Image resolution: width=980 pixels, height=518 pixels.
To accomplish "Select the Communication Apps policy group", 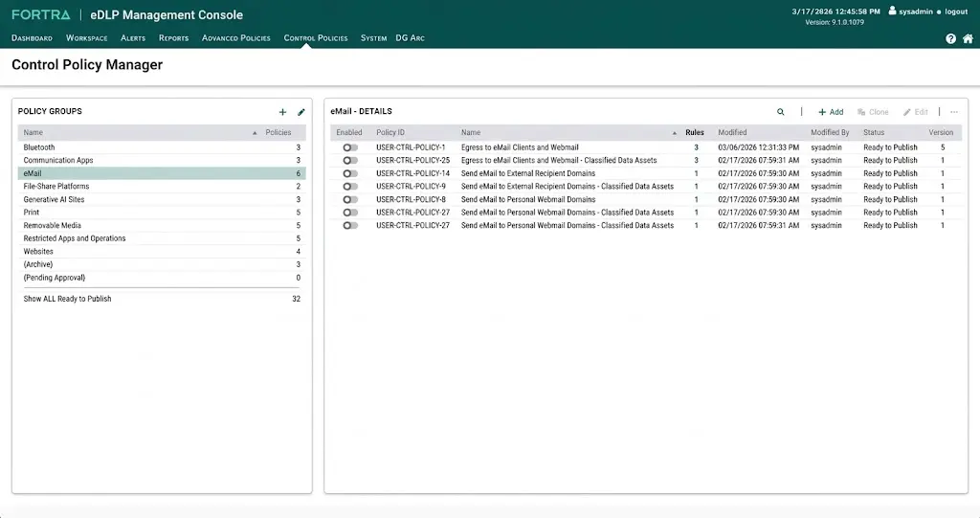I will pos(162,160).
